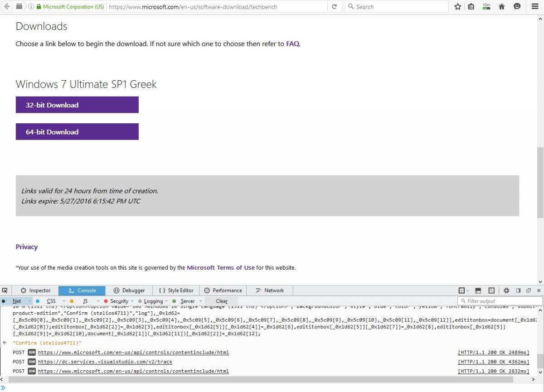Go to the Firefox home page icon
This screenshot has width=544, height=392.
point(502,7)
